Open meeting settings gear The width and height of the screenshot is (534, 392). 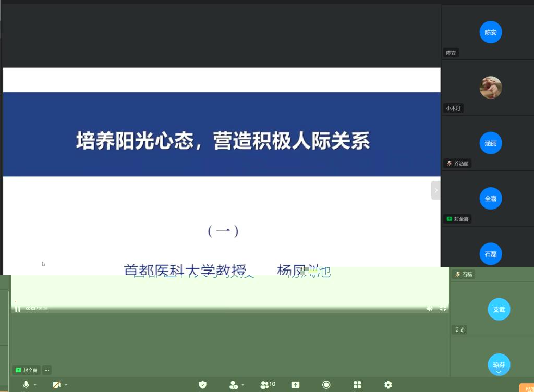(x=388, y=385)
